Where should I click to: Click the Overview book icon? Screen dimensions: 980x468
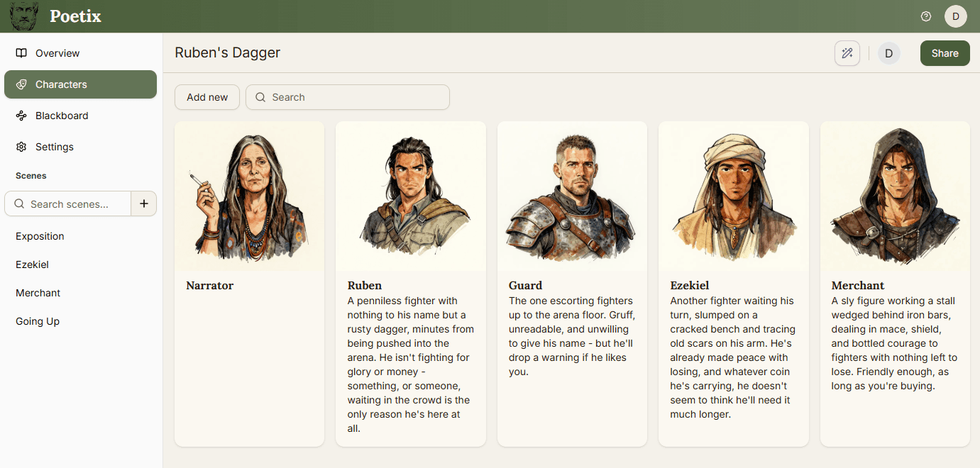[x=21, y=53]
